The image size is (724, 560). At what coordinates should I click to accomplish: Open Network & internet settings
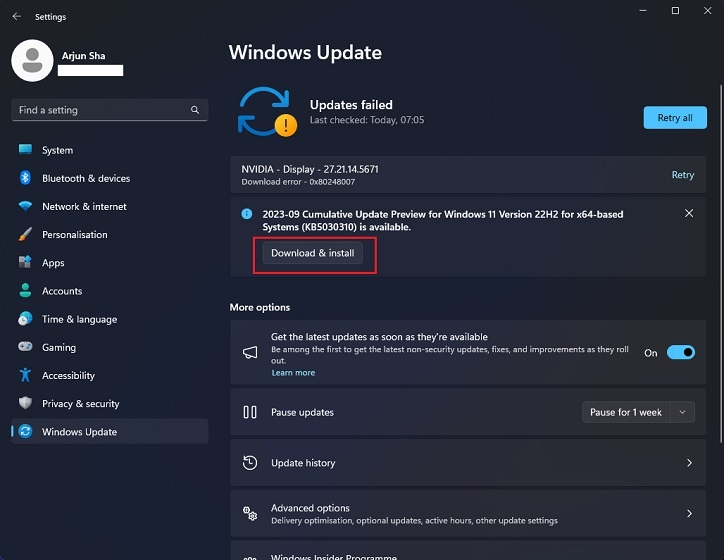pyautogui.click(x=110, y=206)
